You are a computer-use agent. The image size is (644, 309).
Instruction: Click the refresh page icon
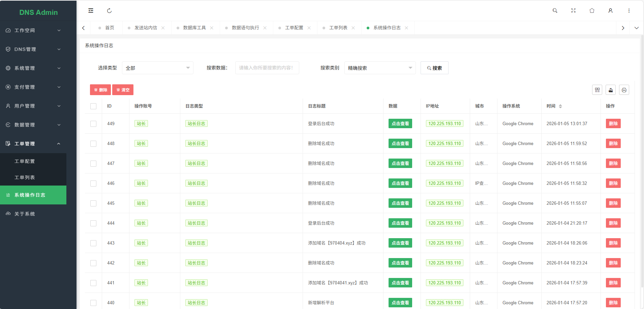click(x=109, y=11)
